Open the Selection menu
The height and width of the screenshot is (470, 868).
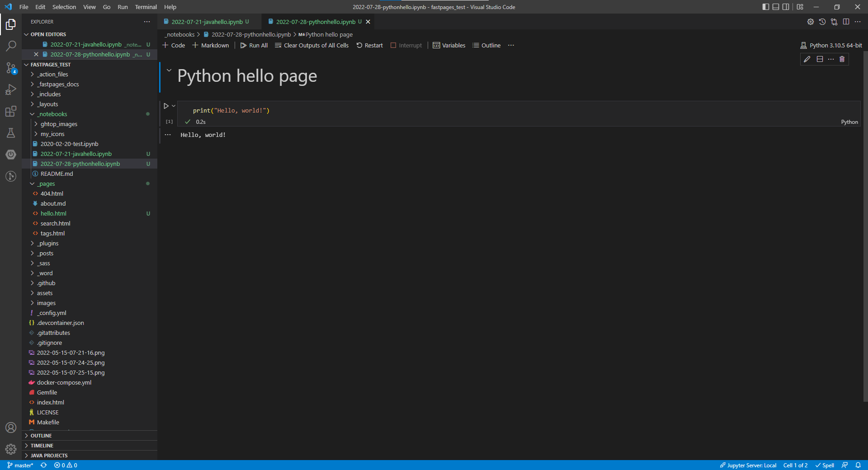tap(64, 7)
